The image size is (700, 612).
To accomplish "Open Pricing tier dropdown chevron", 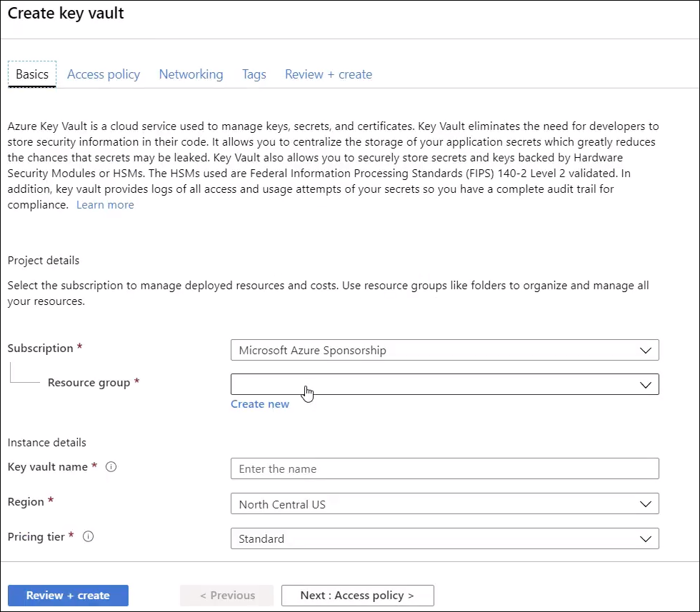I will 646,538.
